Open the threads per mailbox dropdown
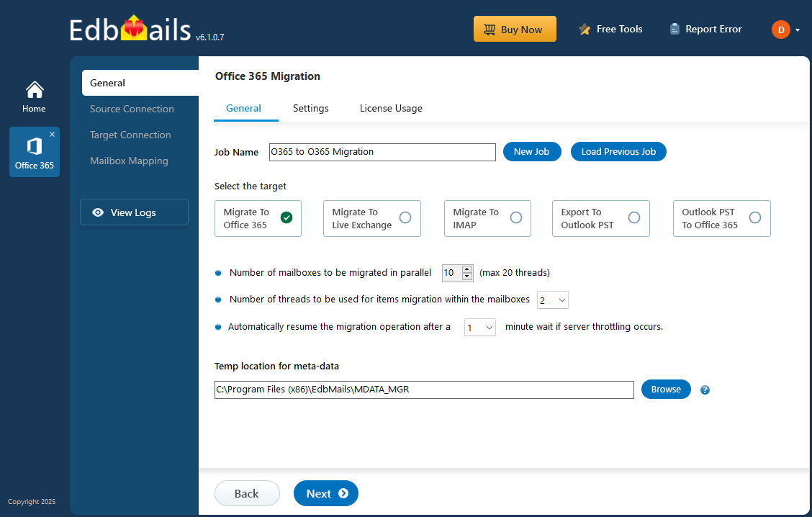812x517 pixels. pos(552,300)
